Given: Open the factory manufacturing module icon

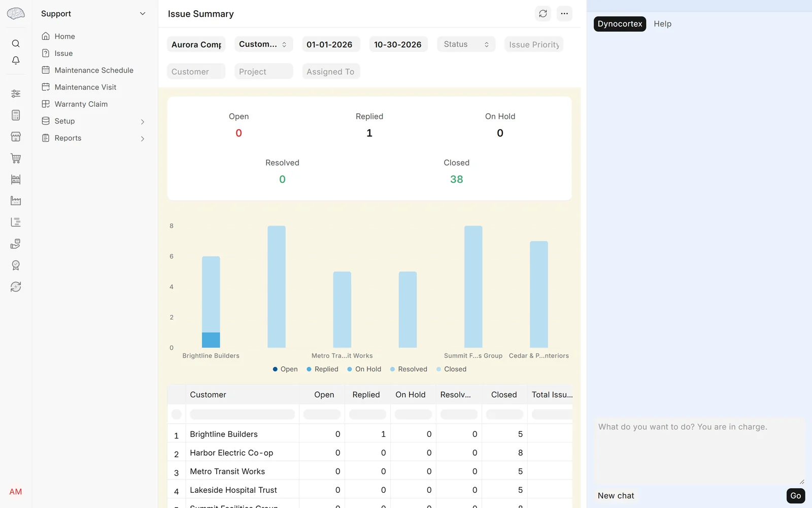Looking at the screenshot, I should (16, 201).
